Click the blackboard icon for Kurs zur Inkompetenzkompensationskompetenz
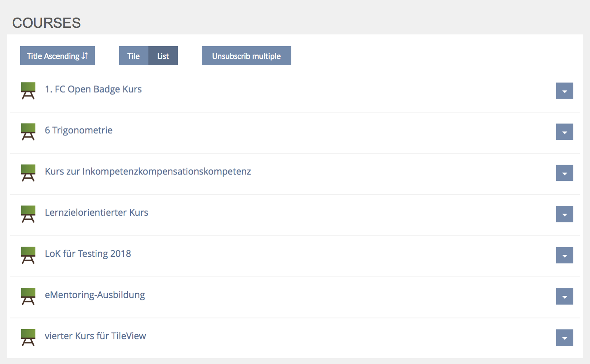This screenshot has width=590, height=364. pyautogui.click(x=28, y=173)
